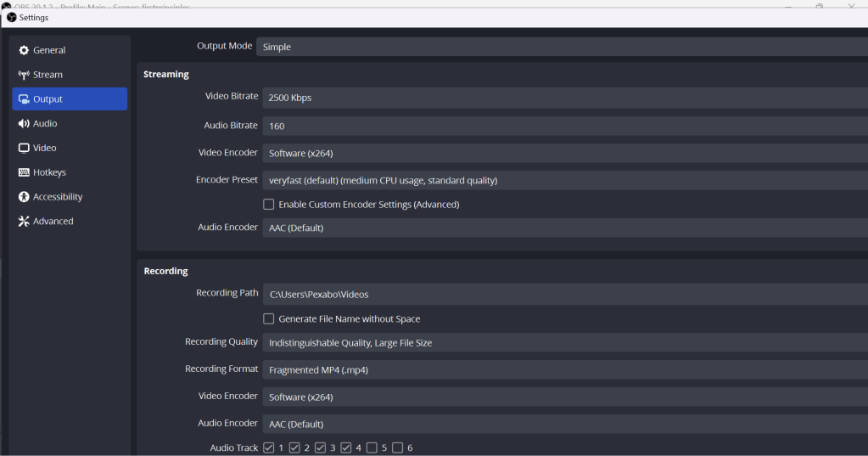
Task: Uncheck Audio Track 4 checkbox
Action: point(346,448)
